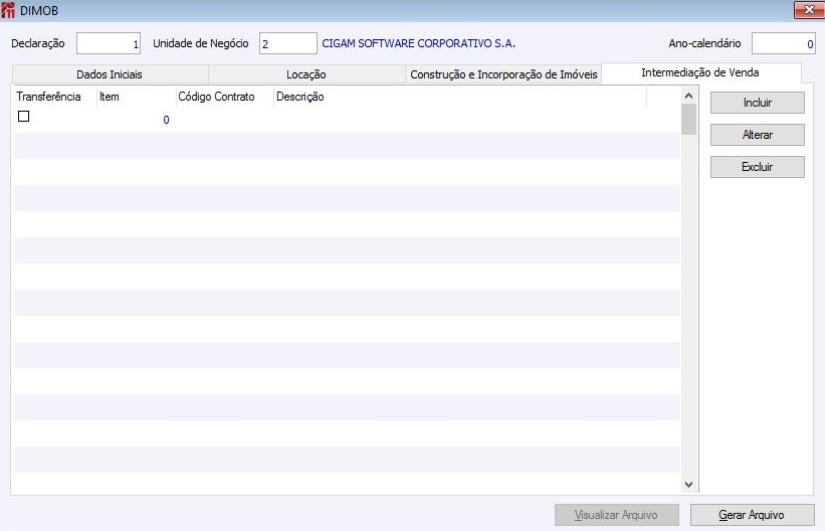Close the DIMOB window

coord(809,10)
